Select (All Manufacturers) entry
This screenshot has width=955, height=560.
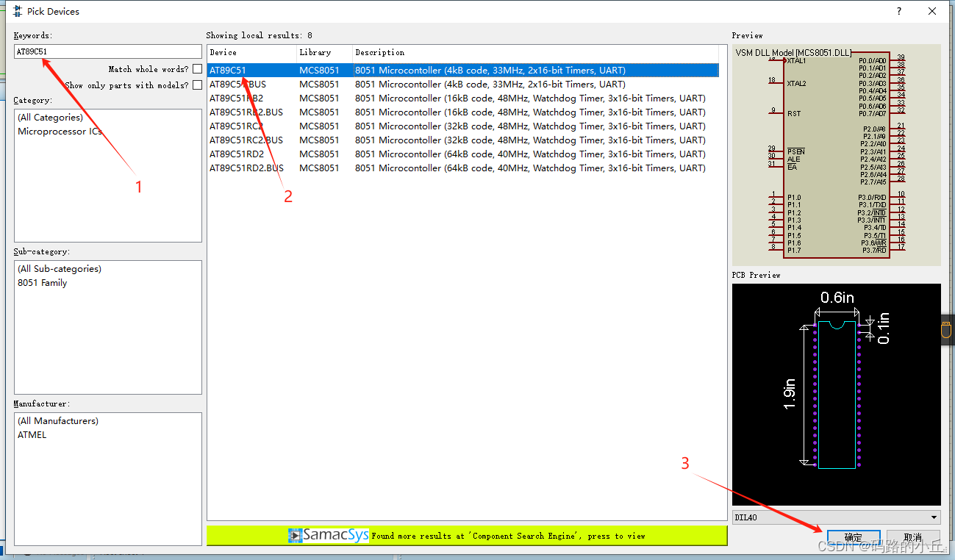point(58,421)
